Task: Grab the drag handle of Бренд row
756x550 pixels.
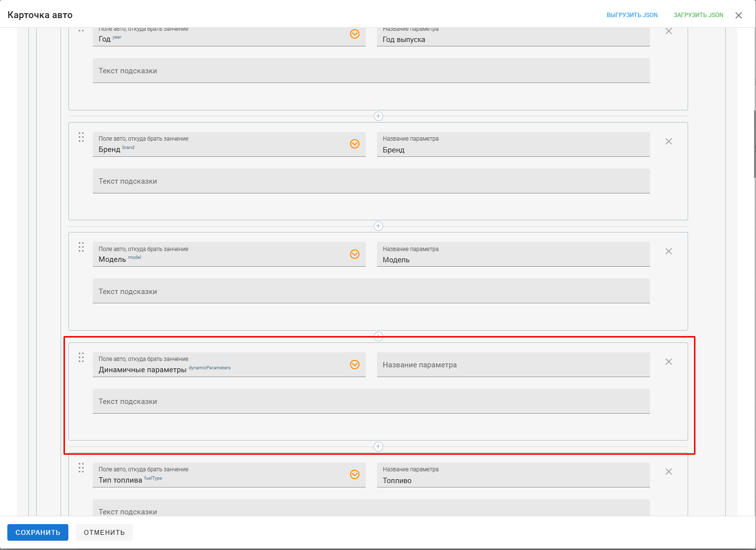Action: point(81,137)
